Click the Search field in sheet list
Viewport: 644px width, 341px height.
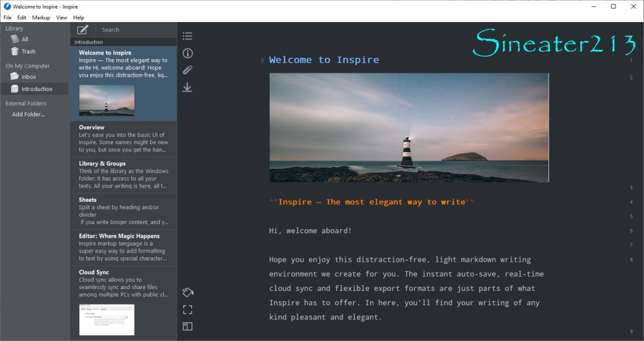coord(136,29)
